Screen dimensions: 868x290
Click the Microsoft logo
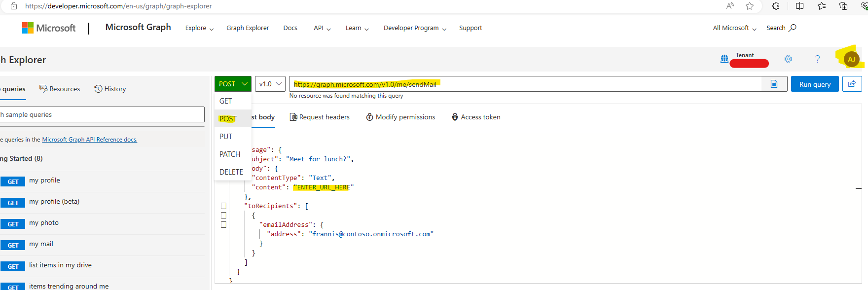click(x=49, y=28)
